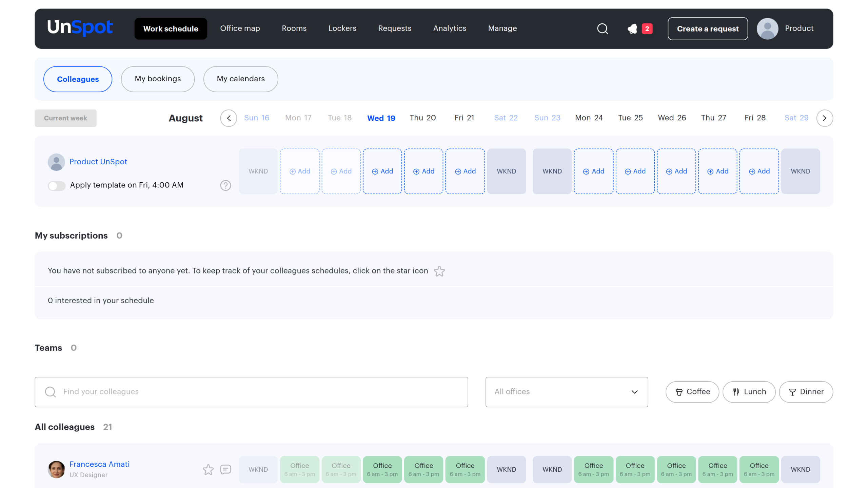868x488 pixels.
Task: Open Product UnSpot profile link
Action: (x=98, y=162)
